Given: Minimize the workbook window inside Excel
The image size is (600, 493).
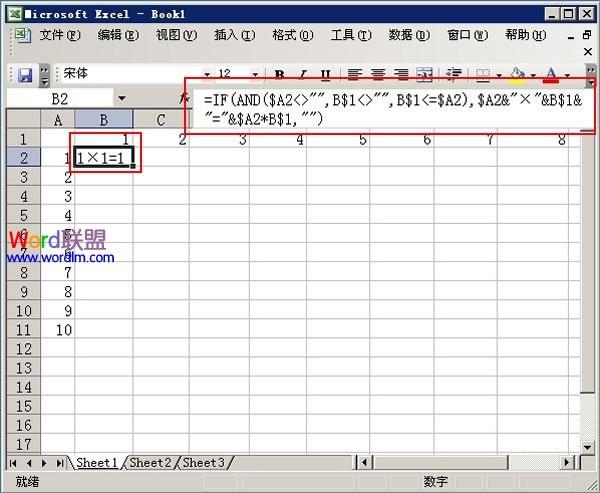Looking at the screenshot, I should tap(571, 37).
